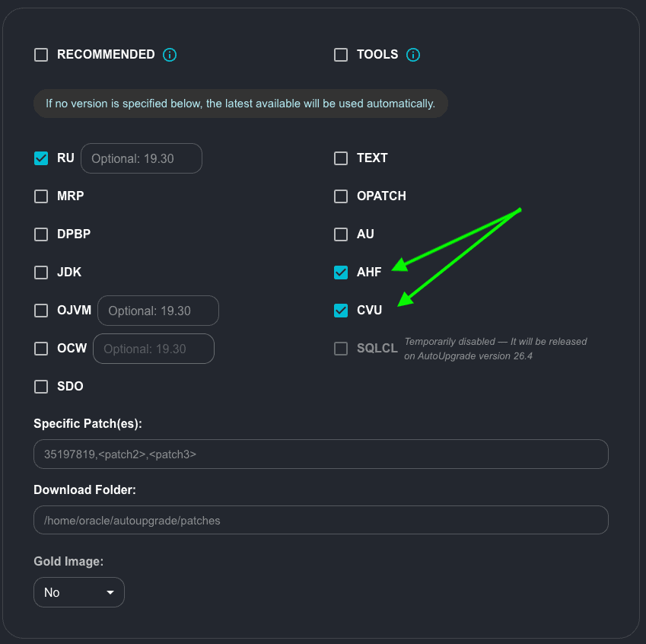Tick the DPBP checkbox
Screen dimensions: 646x644
click(x=41, y=234)
